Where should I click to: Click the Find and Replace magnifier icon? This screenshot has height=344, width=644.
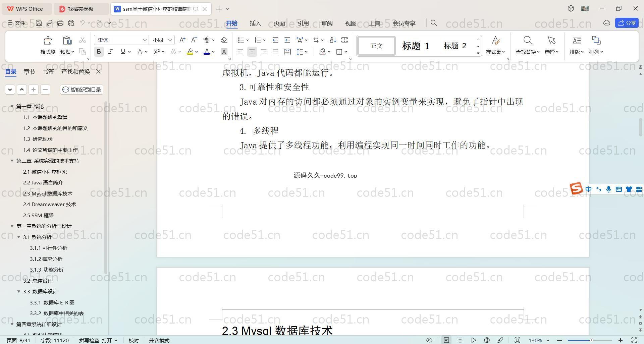pyautogui.click(x=528, y=41)
